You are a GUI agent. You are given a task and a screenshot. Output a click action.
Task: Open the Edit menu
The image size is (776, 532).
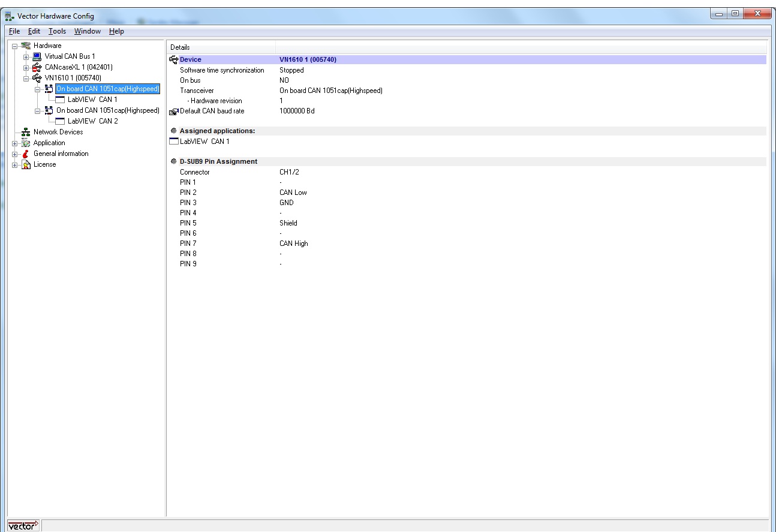34,31
